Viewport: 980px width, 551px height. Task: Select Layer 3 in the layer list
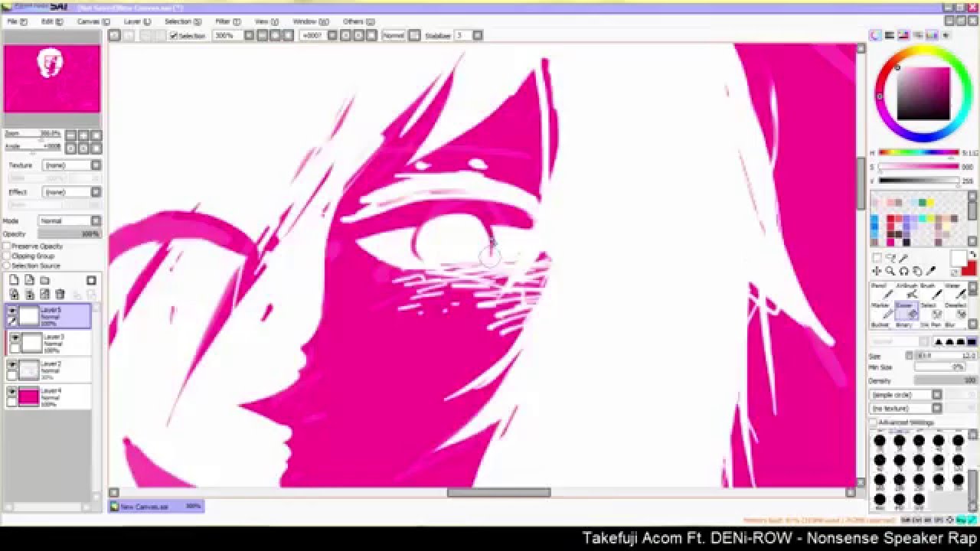pyautogui.click(x=48, y=343)
